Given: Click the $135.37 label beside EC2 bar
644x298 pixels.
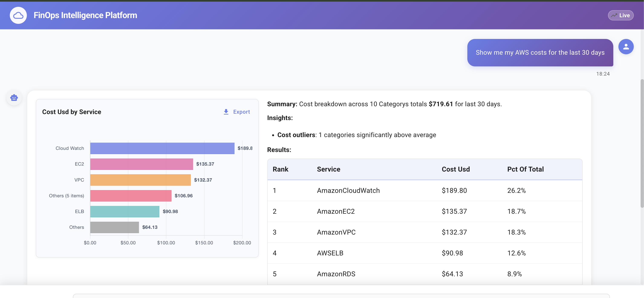Looking at the screenshot, I should (x=205, y=164).
